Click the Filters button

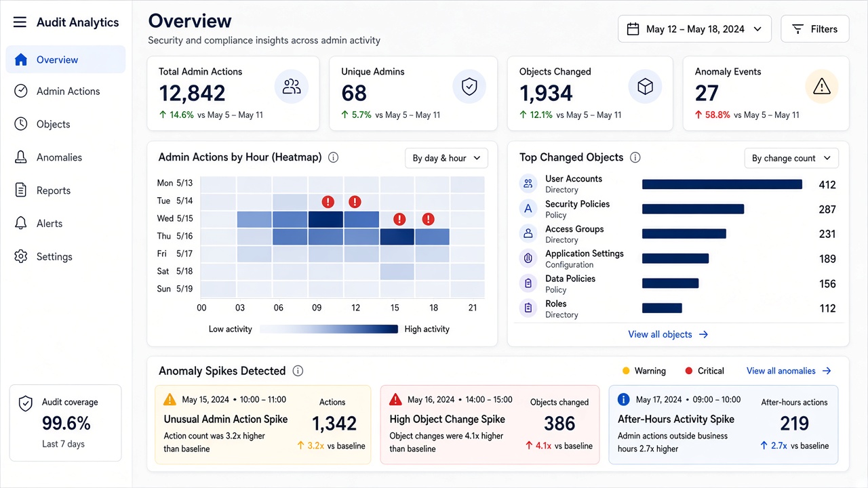click(x=815, y=29)
